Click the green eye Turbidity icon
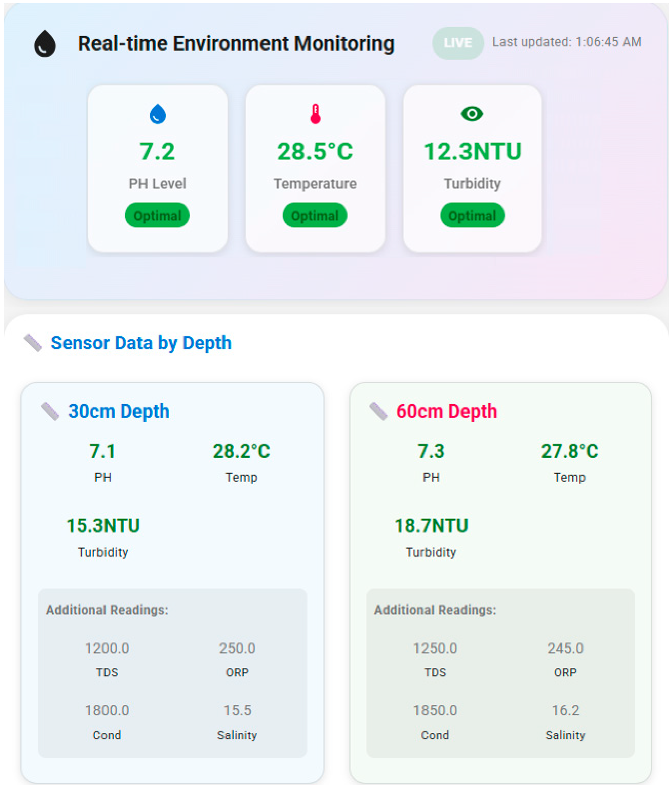672x788 pixels. click(x=472, y=114)
